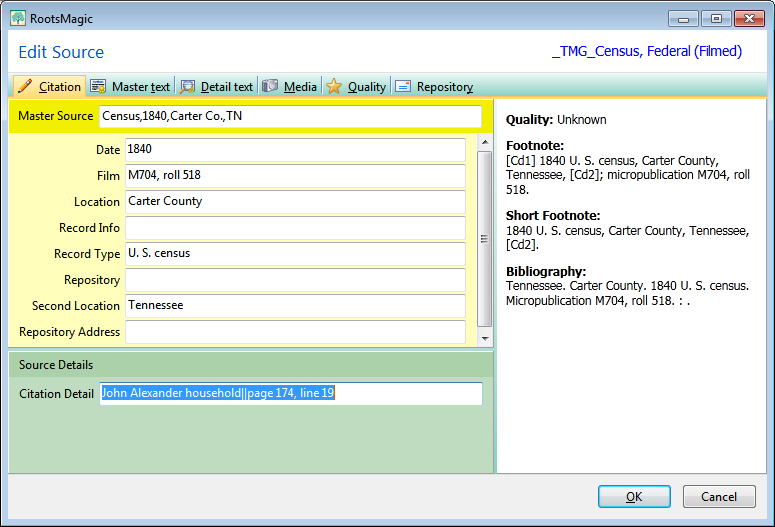Switch to the Media tab
Image resolution: width=775 pixels, height=527 pixels.
click(290, 87)
